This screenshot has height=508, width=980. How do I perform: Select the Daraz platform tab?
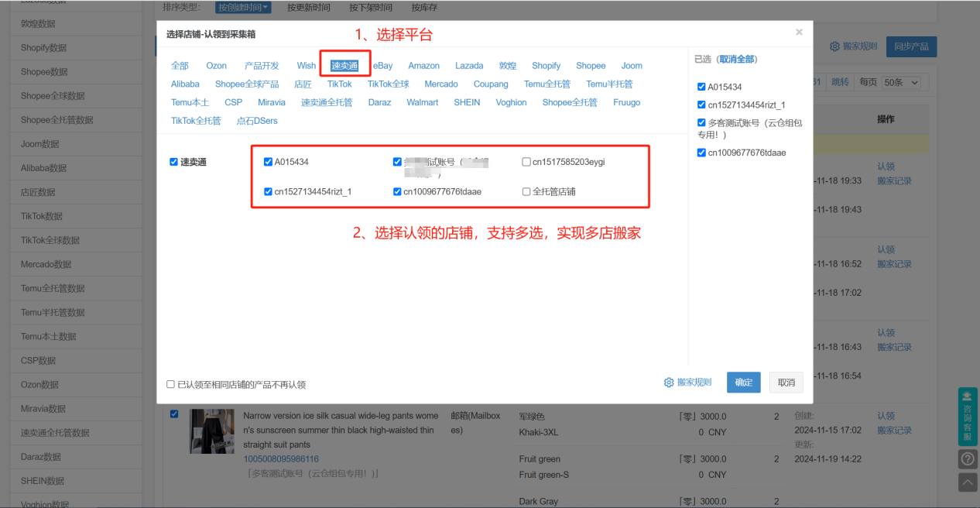click(x=379, y=102)
